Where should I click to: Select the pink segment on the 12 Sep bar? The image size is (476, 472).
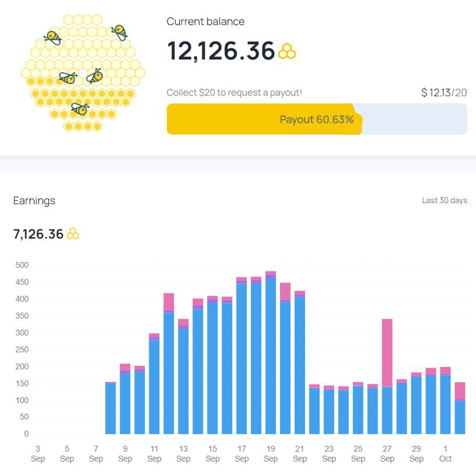(x=169, y=301)
